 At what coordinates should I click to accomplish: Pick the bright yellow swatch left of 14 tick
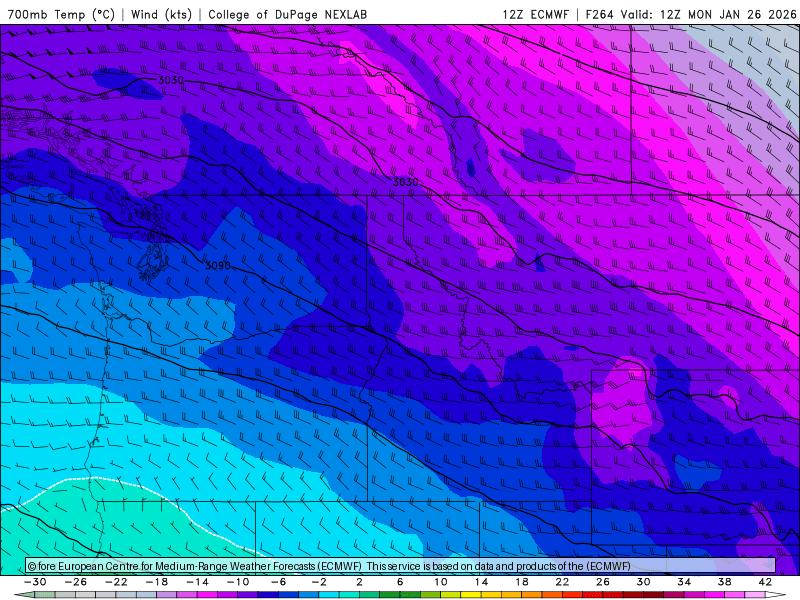pyautogui.click(x=471, y=595)
